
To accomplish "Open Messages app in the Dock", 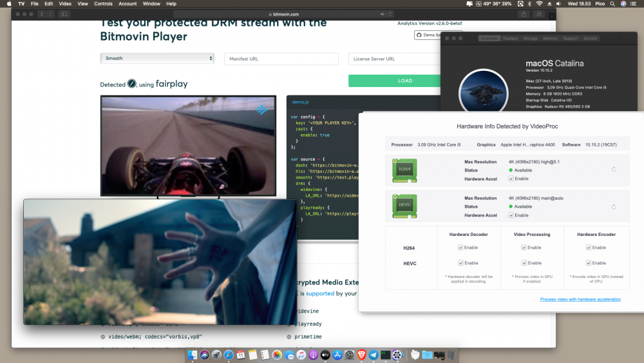I will pyautogui.click(x=289, y=355).
